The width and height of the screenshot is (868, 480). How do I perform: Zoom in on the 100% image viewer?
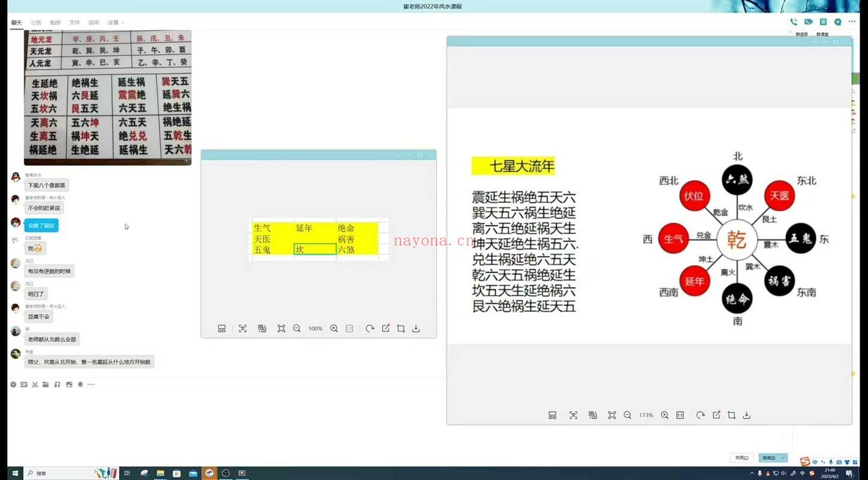(x=334, y=329)
